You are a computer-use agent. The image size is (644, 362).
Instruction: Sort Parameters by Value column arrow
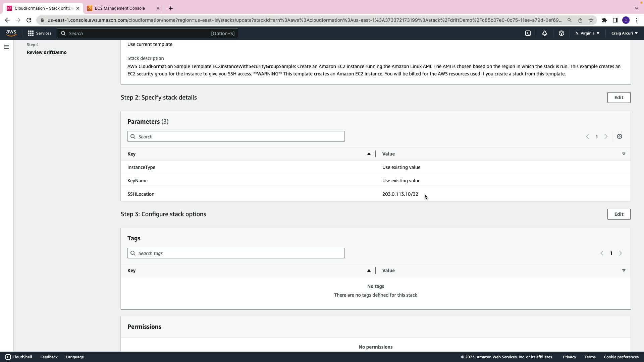tap(624, 154)
